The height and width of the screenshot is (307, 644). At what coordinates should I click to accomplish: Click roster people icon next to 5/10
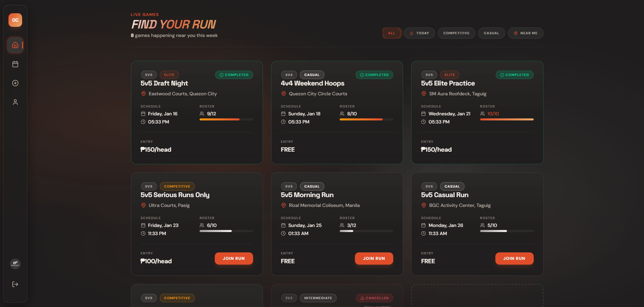click(482, 225)
